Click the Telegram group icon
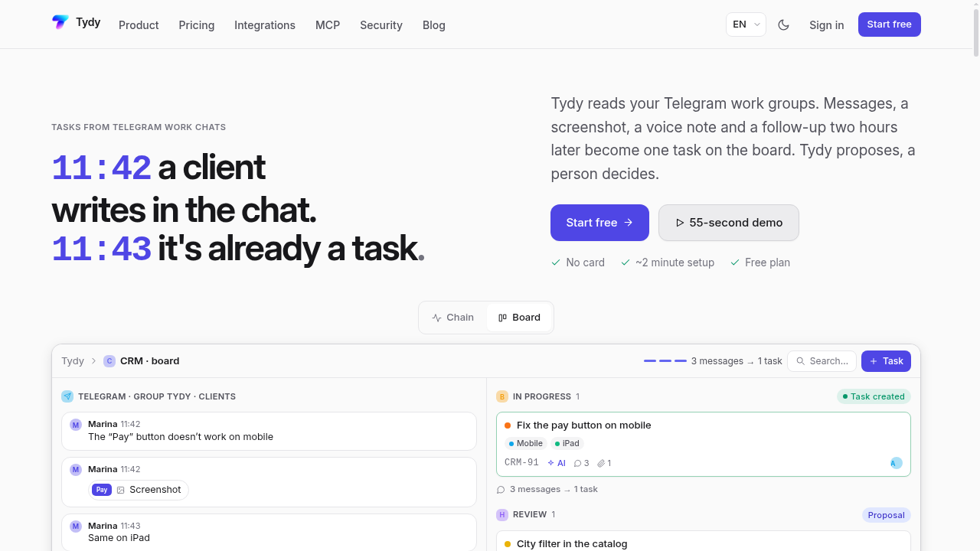 (x=67, y=396)
